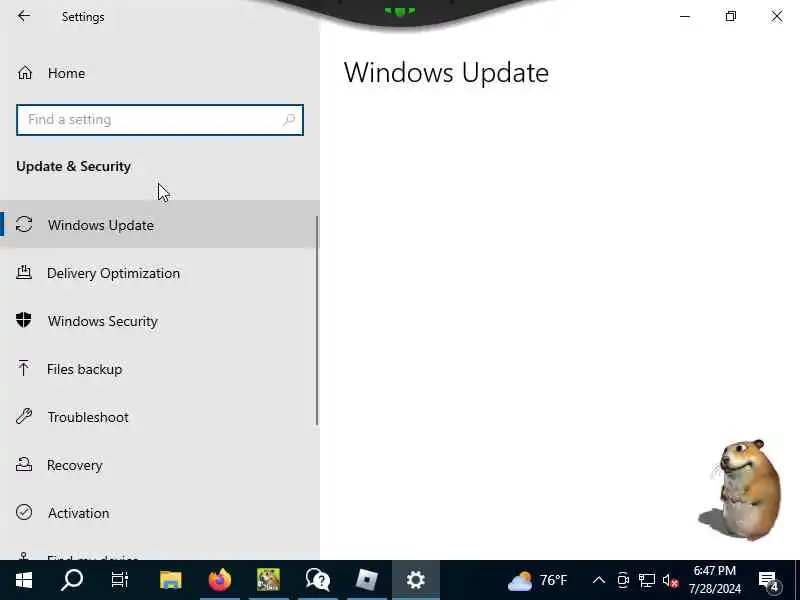This screenshot has width=800, height=600.
Task: Restore down the Settings window
Action: [x=731, y=16]
